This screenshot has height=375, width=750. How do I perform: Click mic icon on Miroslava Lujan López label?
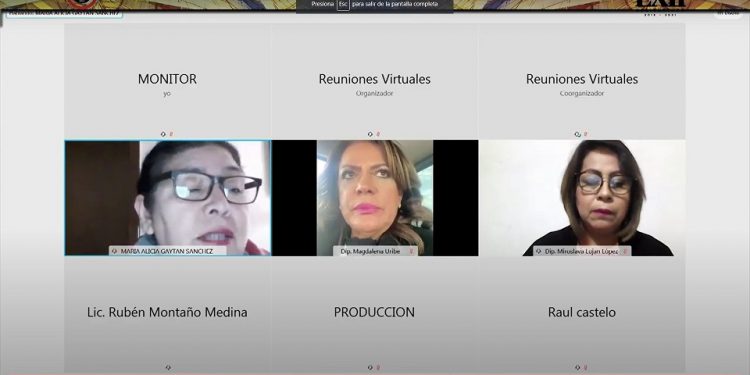[x=625, y=251]
